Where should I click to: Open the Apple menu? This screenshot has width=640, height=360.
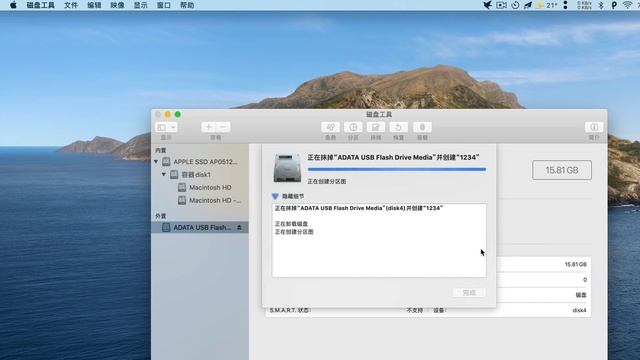coord(13,5)
